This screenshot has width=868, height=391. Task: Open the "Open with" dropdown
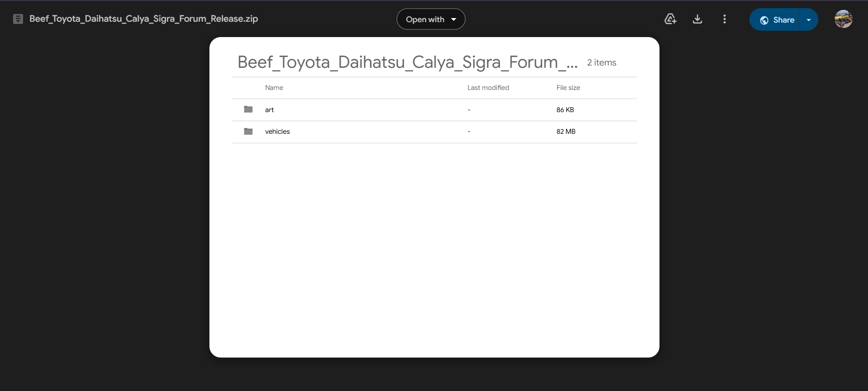tap(425, 19)
